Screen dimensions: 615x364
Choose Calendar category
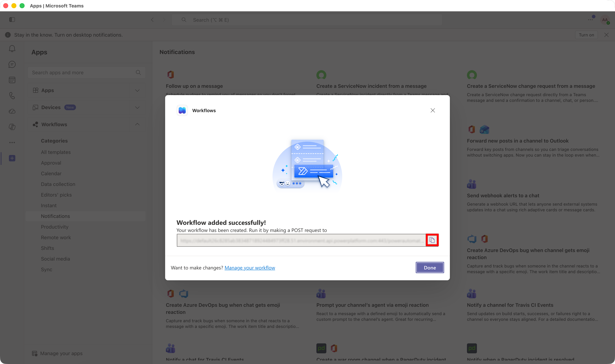[x=51, y=173]
